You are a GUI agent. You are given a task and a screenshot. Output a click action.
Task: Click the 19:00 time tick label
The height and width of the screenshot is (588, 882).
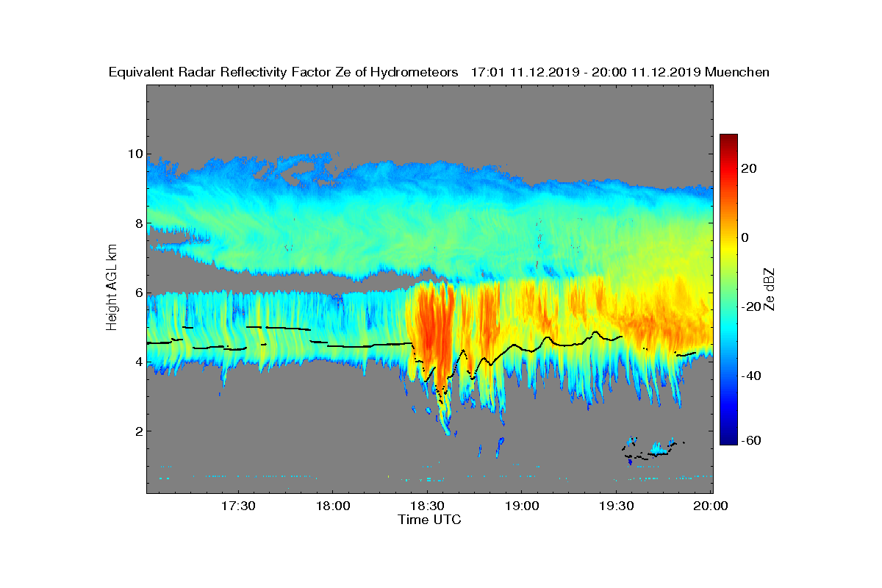click(x=522, y=506)
